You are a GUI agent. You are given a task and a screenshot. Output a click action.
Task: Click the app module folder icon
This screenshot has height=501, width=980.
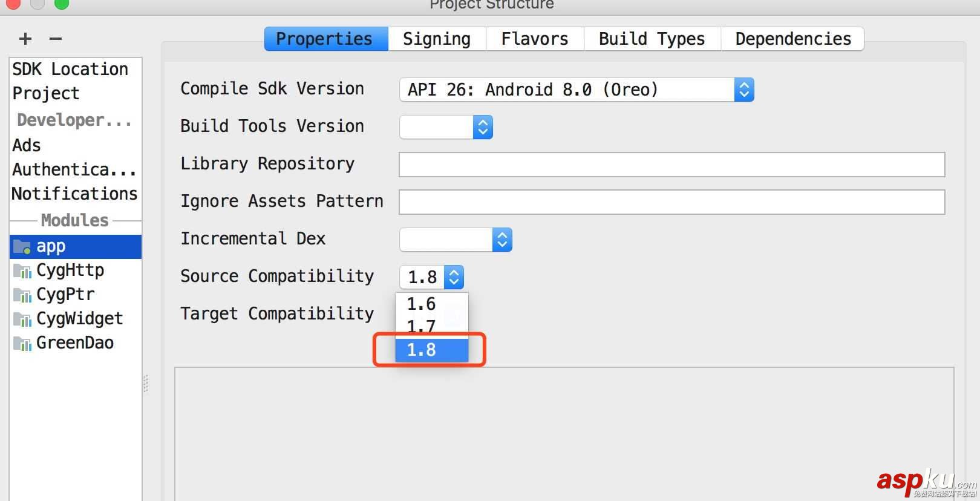coord(21,246)
